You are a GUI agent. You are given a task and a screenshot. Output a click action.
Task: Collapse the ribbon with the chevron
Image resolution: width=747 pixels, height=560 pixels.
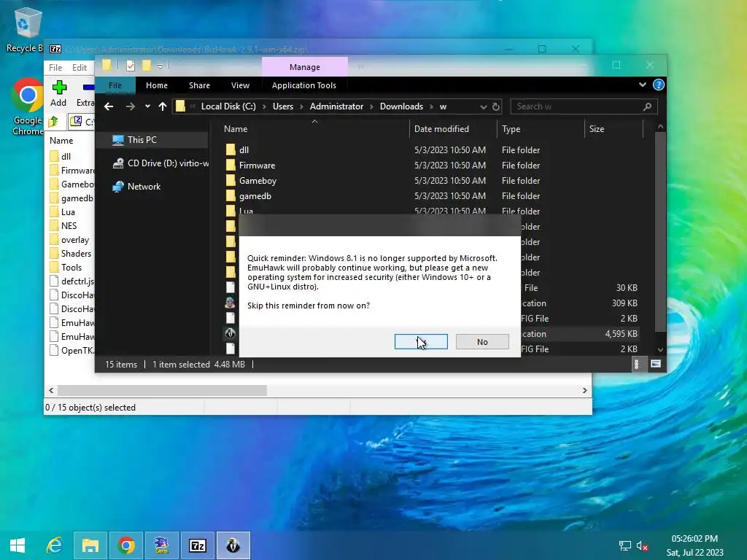[x=642, y=85]
